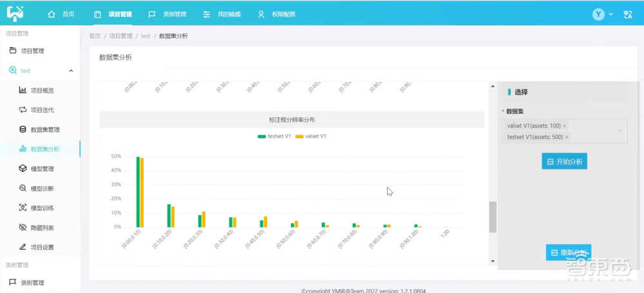Click the 开始分析 button
The height and width of the screenshot is (293, 644).
(564, 162)
